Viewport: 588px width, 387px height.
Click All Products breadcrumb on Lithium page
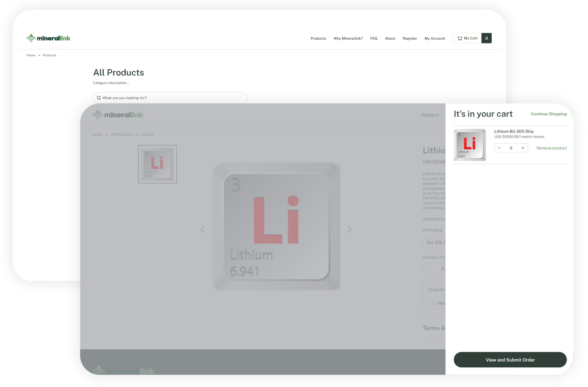122,134
